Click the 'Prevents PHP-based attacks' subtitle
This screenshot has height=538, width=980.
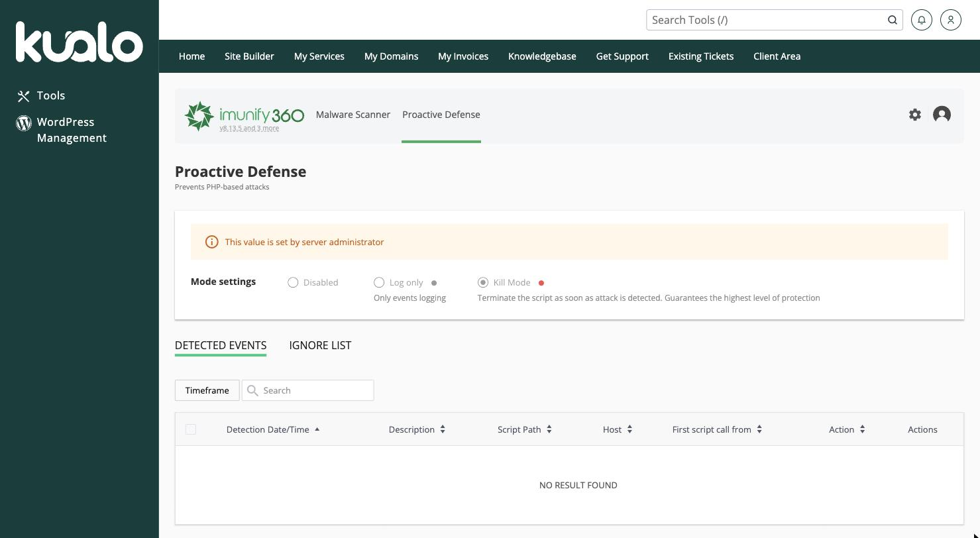[x=222, y=187]
